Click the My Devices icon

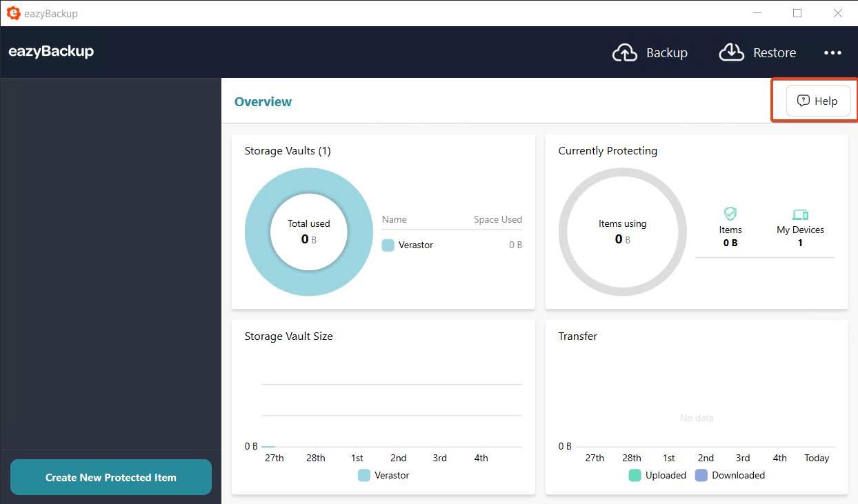click(x=800, y=214)
